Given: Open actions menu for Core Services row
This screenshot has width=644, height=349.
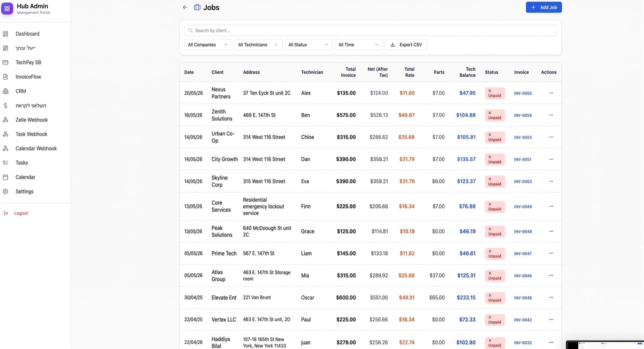Looking at the screenshot, I should pyautogui.click(x=551, y=207).
